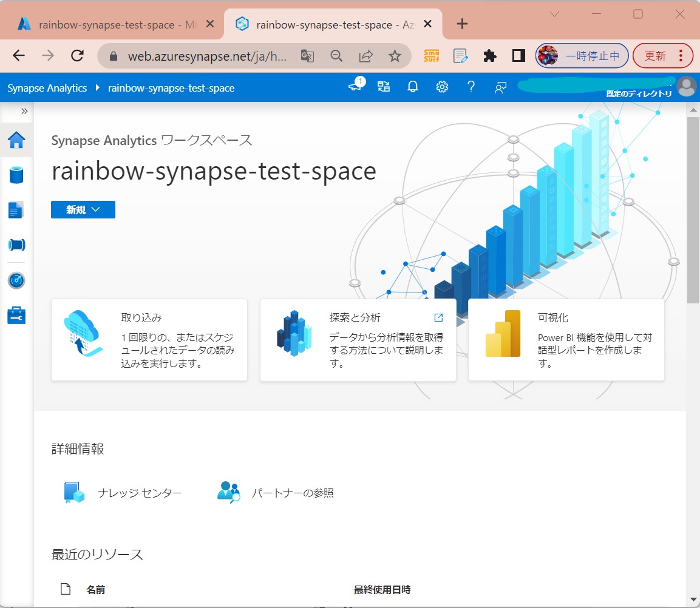The image size is (700, 608).
Task: Open the 可視化 Power BI card
Action: pos(566,340)
